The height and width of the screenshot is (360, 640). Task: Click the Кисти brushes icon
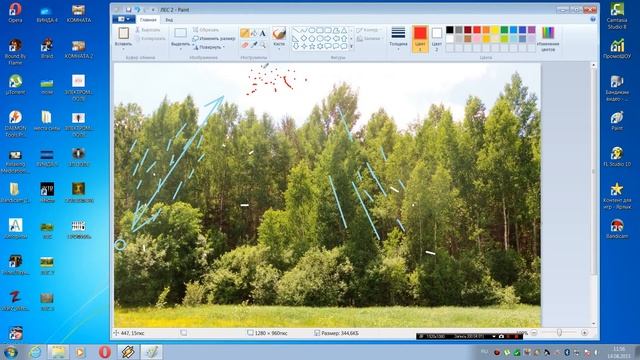click(279, 33)
